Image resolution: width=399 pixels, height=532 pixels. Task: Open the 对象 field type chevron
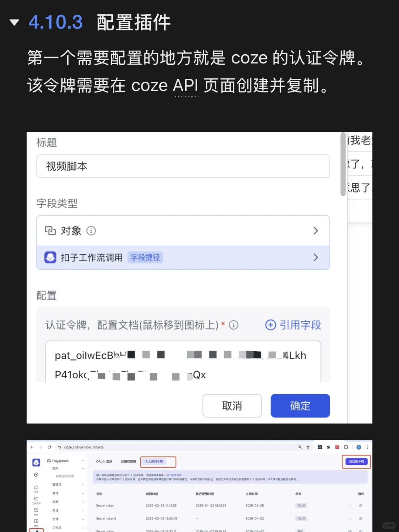[316, 231]
